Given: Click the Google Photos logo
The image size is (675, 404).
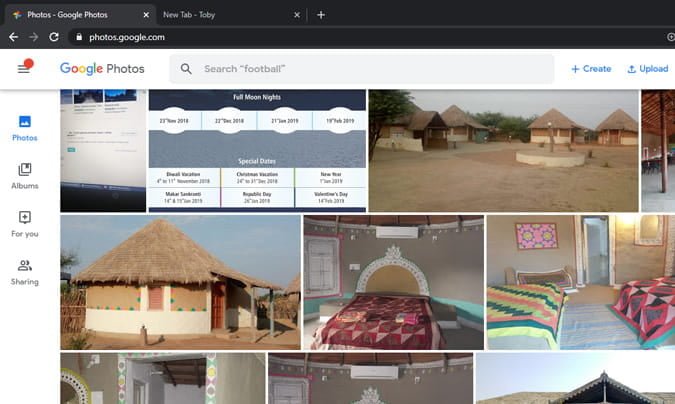Looking at the screenshot, I should pos(102,69).
